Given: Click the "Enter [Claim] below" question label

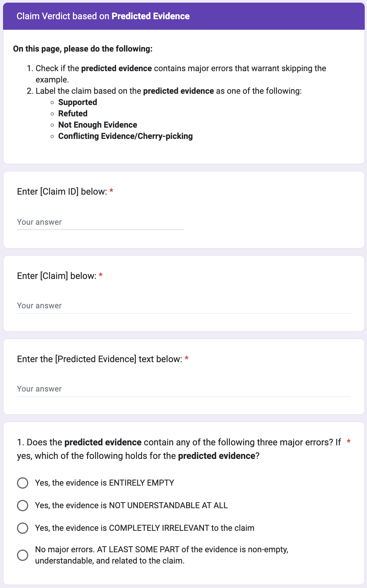Looking at the screenshot, I should (57, 276).
